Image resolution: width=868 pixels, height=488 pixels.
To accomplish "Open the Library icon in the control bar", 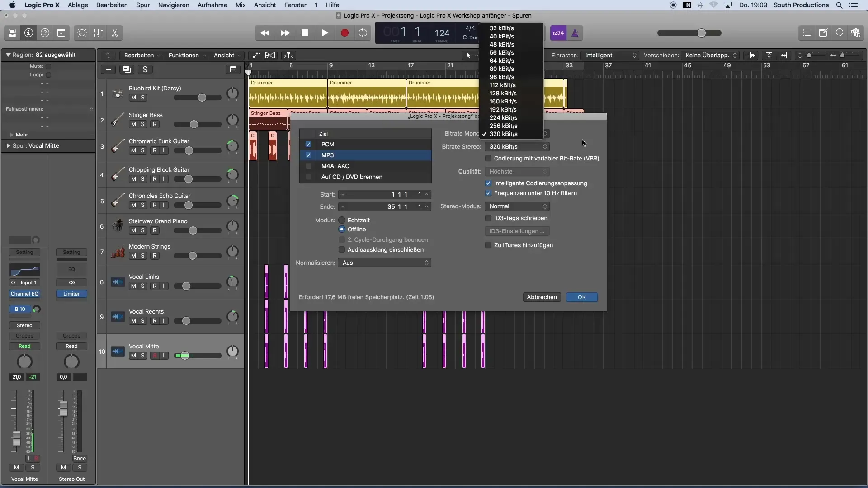I will (x=12, y=33).
